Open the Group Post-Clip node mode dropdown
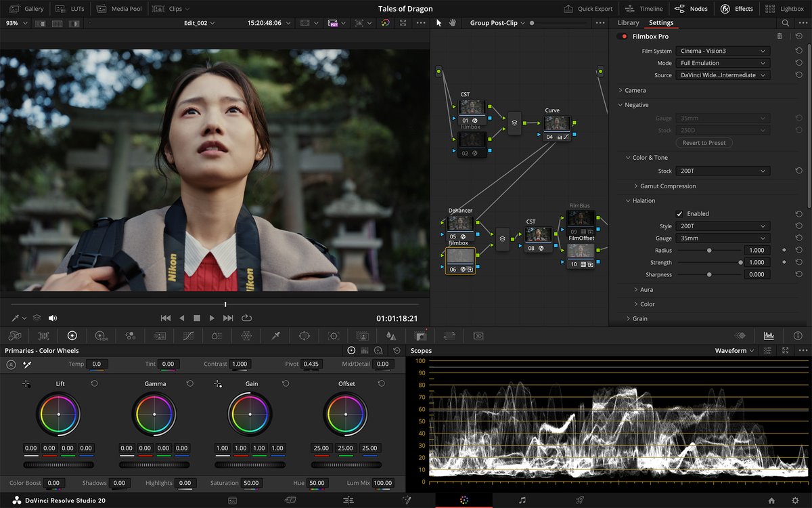Screen dimensions: 812x508 tap(498, 22)
